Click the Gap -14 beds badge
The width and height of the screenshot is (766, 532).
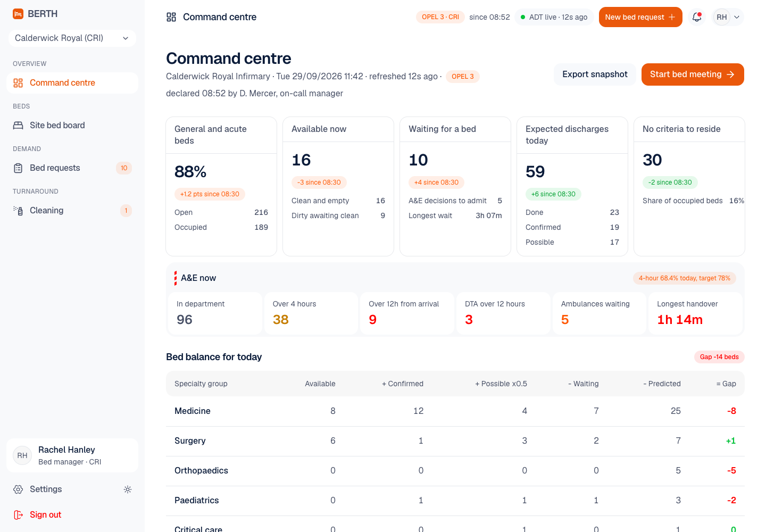pyautogui.click(x=719, y=357)
